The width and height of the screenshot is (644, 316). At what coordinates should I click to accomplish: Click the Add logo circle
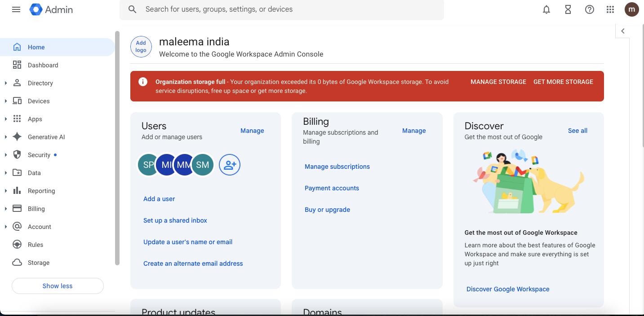141,47
